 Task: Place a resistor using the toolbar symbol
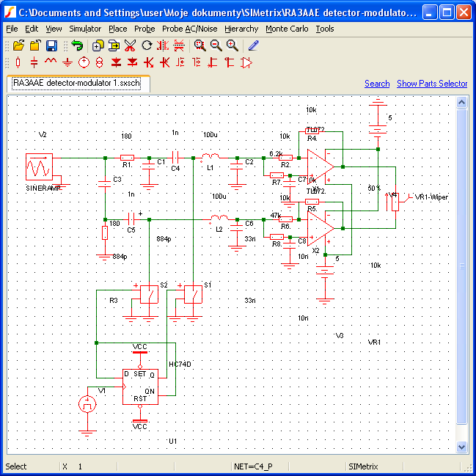coord(18,62)
